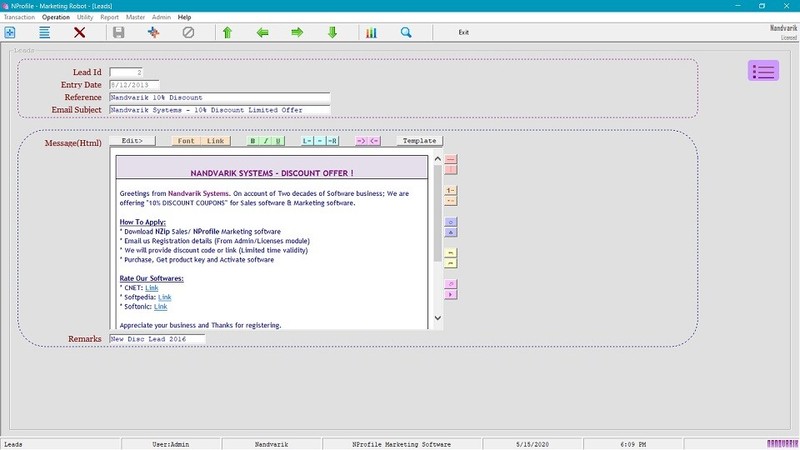
Task: Open the Utility menu
Action: click(85, 17)
